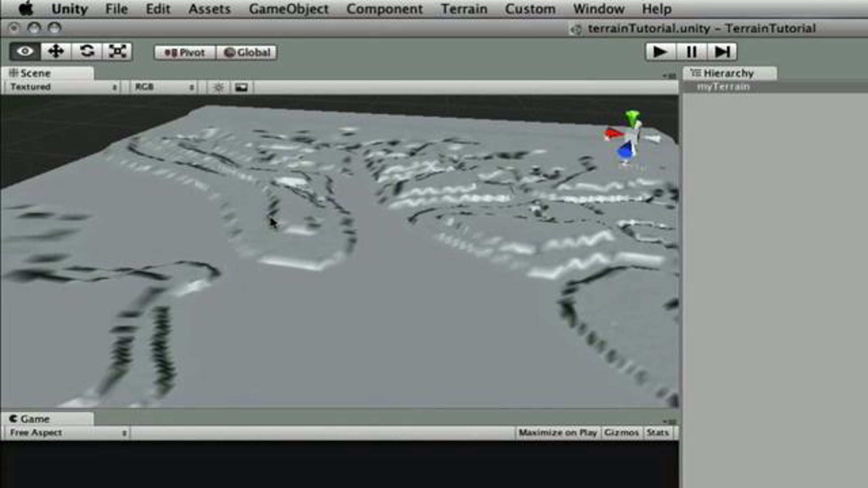Screen dimensions: 868x488
Task: Open the Textured draw mode dropdown
Action: tap(63, 87)
